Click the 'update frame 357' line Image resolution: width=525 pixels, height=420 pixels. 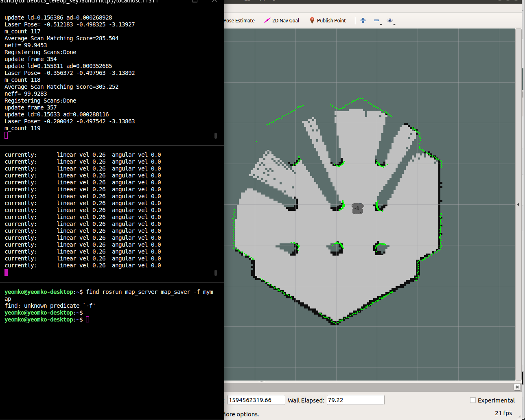pyautogui.click(x=31, y=107)
